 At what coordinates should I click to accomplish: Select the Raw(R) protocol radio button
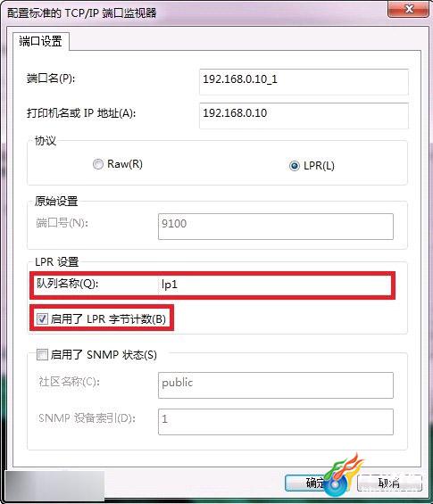tap(98, 164)
